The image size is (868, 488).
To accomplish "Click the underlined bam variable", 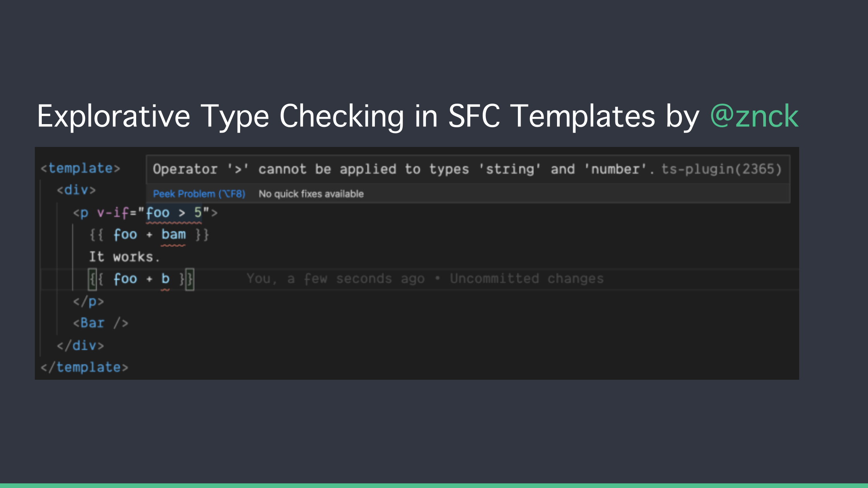I will [x=173, y=235].
